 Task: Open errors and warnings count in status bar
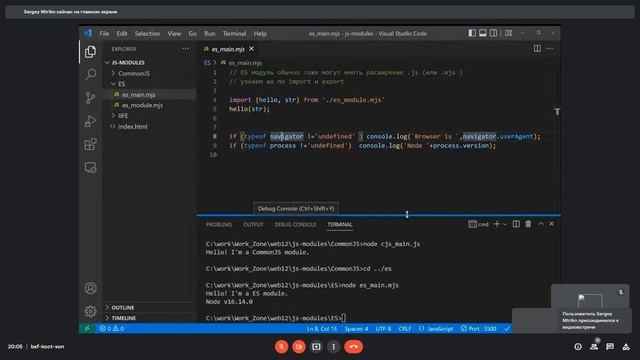pyautogui.click(x=112, y=329)
